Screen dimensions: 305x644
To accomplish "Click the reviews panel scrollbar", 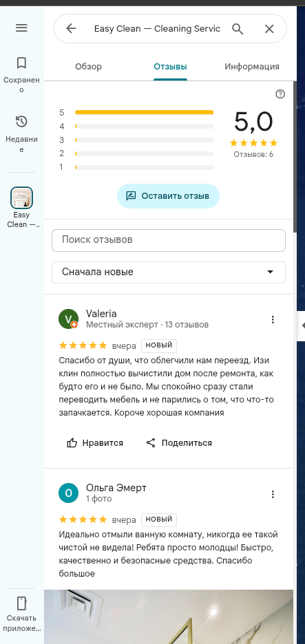I will [295, 157].
